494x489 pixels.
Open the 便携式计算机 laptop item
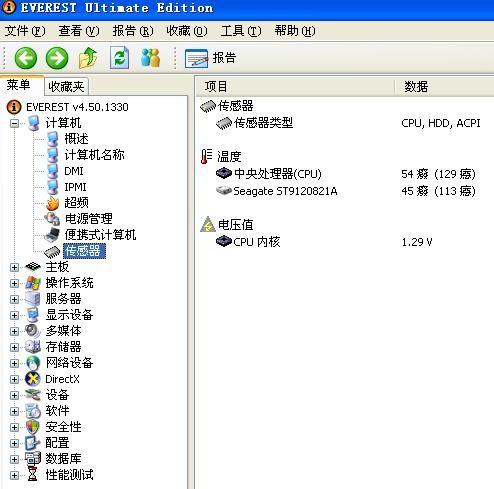pyautogui.click(x=100, y=235)
